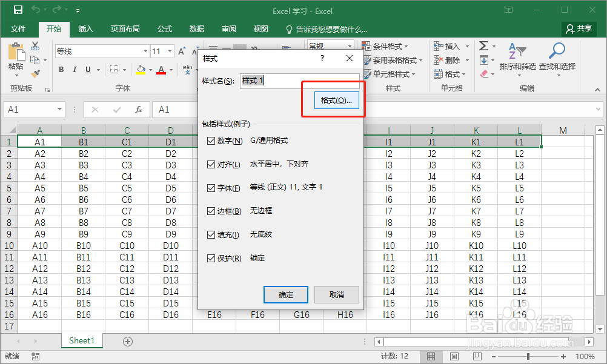The image size is (607, 364).
Task: Open 单元格样式 dropdown
Action: click(x=389, y=74)
